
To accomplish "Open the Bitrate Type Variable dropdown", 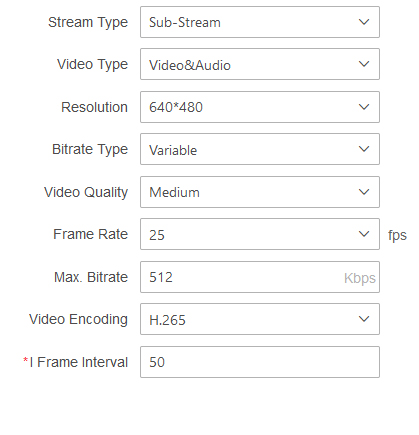I will pos(260,149).
